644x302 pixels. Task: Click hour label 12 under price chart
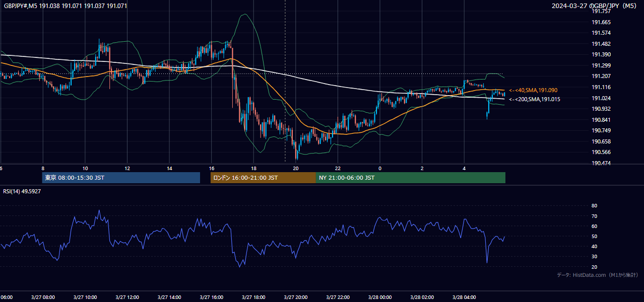click(x=127, y=169)
